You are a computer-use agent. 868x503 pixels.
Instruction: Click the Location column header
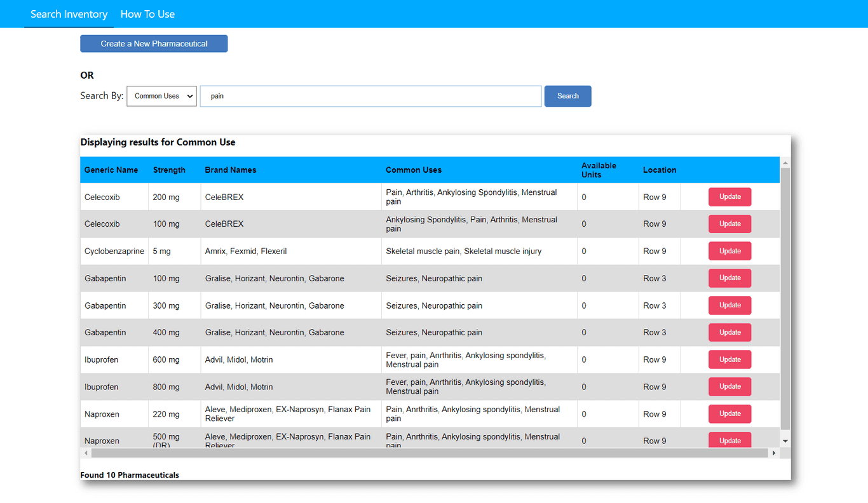[660, 170]
